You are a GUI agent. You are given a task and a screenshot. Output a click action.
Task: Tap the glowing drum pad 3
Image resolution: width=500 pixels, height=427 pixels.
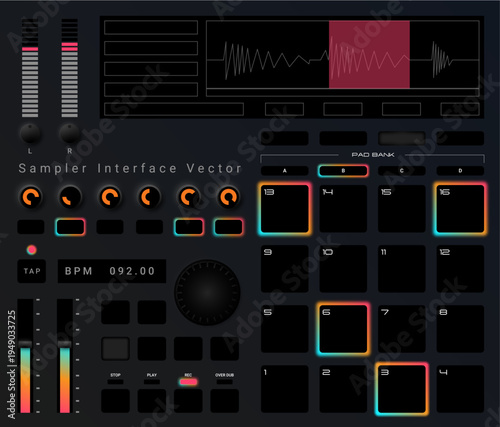[x=402, y=389]
